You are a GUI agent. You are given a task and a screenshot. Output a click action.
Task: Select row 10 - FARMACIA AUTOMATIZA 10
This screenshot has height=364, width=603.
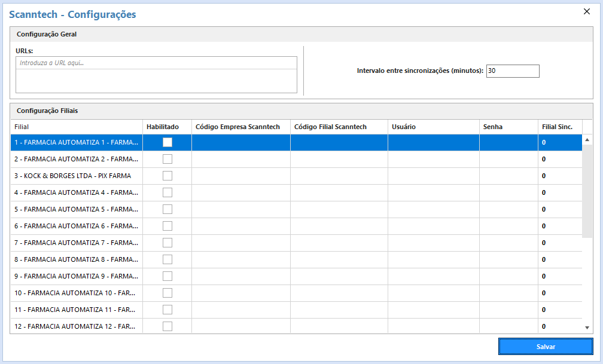[75, 293]
